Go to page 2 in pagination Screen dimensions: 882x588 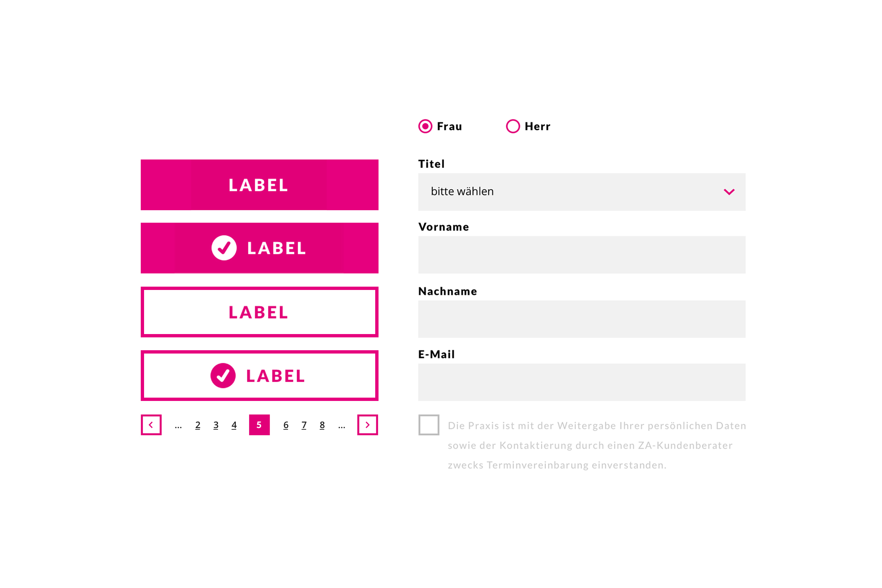click(x=198, y=425)
